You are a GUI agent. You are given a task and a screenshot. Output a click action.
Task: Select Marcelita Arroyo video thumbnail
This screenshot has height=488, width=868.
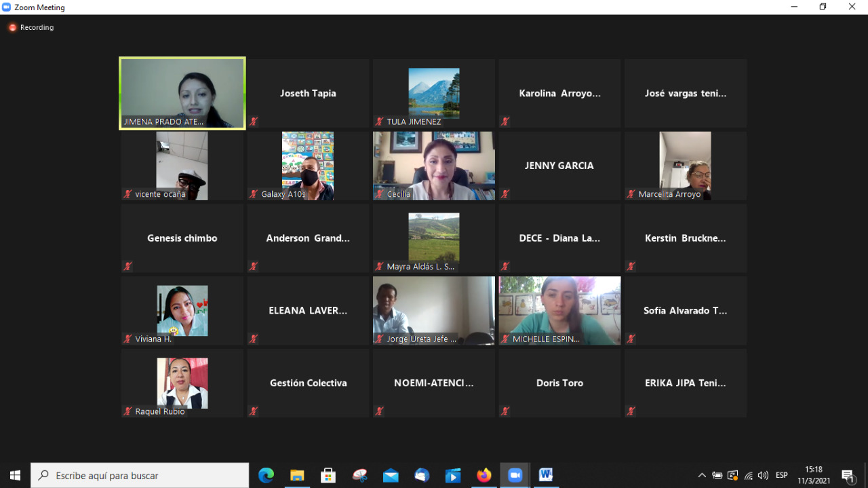(686, 166)
